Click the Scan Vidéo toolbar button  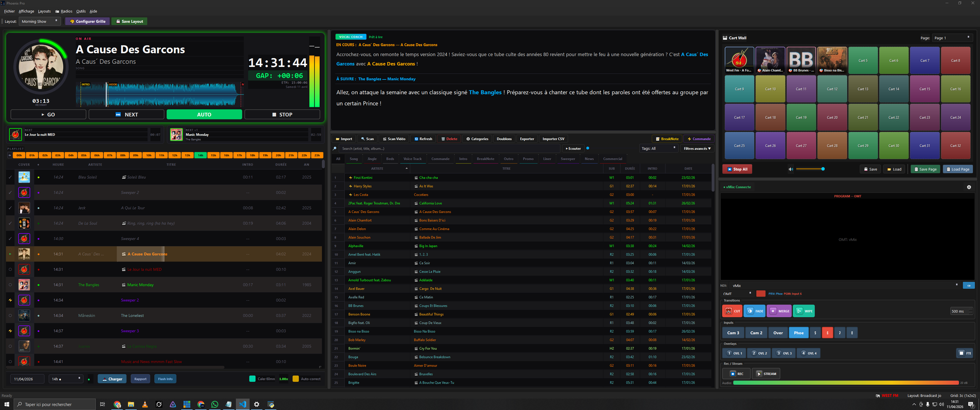click(x=394, y=139)
